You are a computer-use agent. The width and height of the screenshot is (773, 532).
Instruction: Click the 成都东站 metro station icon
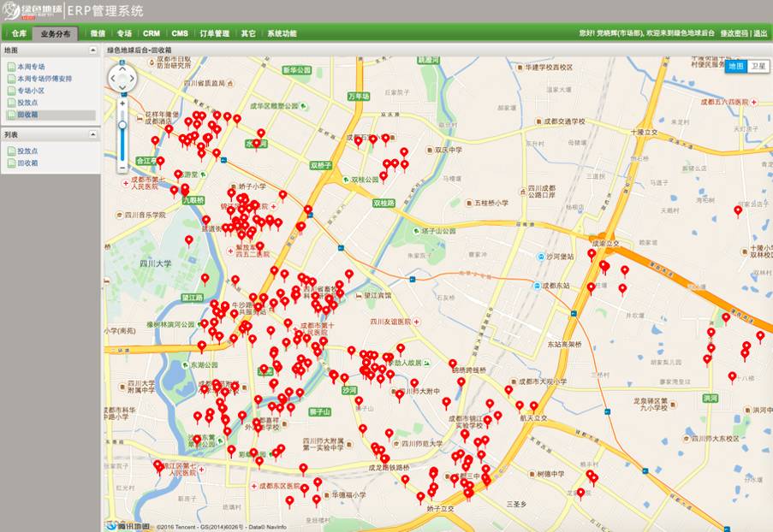538,286
